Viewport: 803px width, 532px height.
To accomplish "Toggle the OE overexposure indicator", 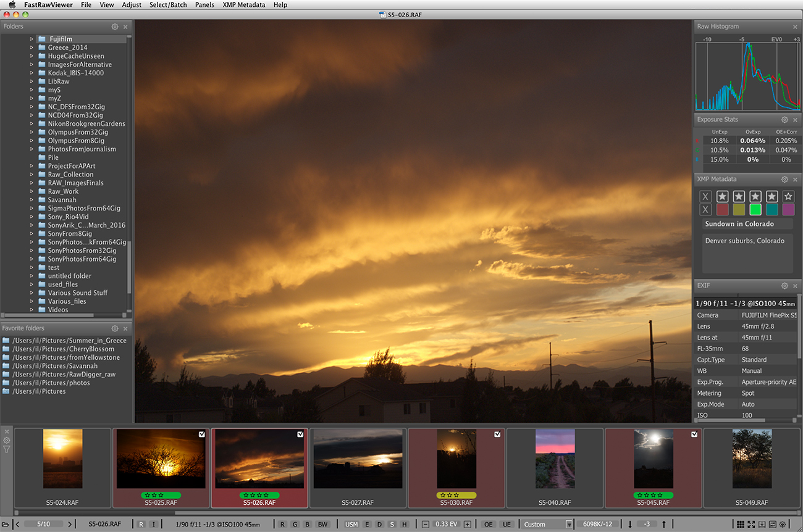I will coord(489,525).
